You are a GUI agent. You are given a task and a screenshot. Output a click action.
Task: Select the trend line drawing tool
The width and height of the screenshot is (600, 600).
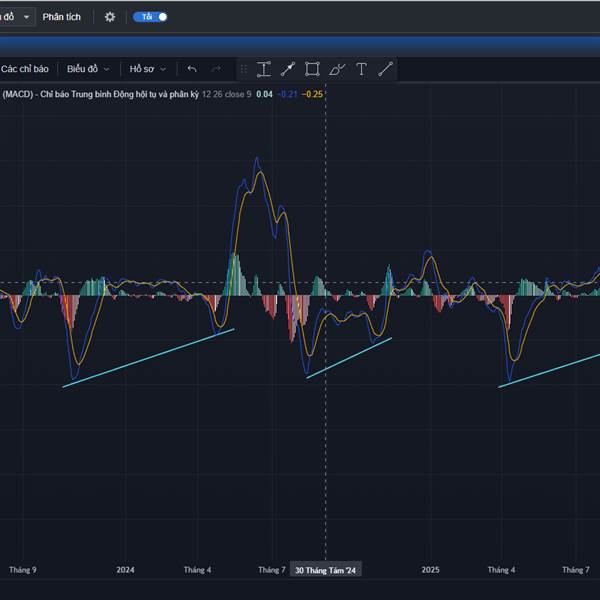(x=288, y=69)
